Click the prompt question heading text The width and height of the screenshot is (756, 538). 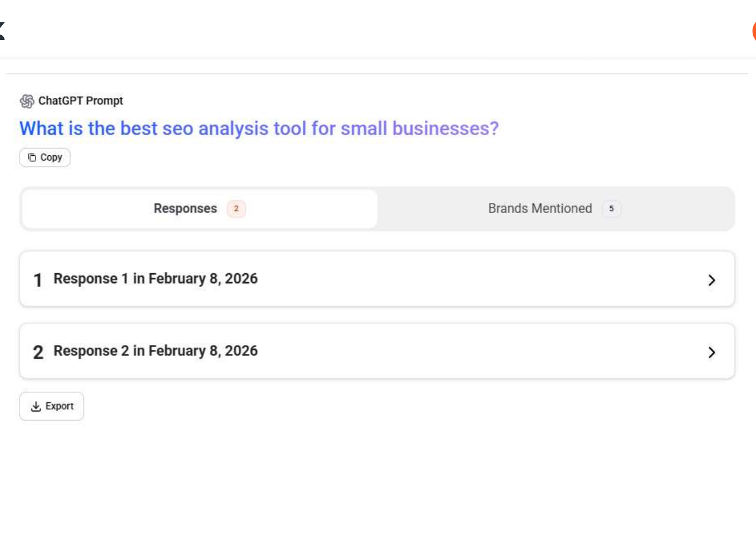(259, 129)
